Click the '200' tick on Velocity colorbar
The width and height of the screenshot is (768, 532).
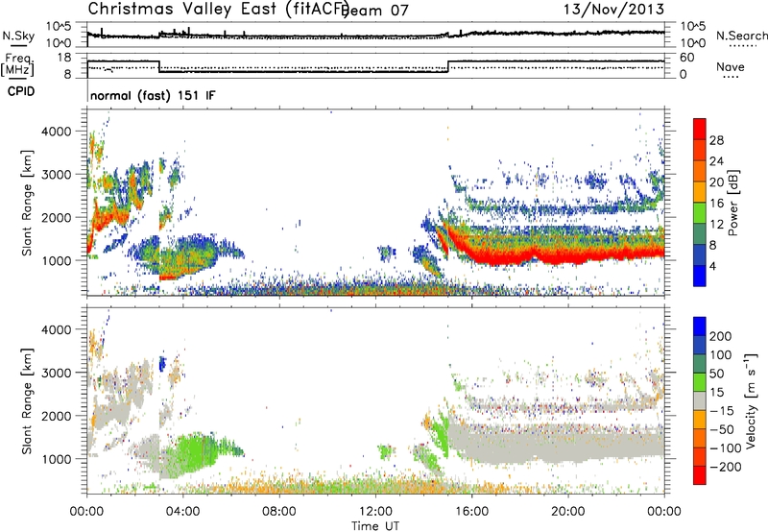click(x=721, y=336)
